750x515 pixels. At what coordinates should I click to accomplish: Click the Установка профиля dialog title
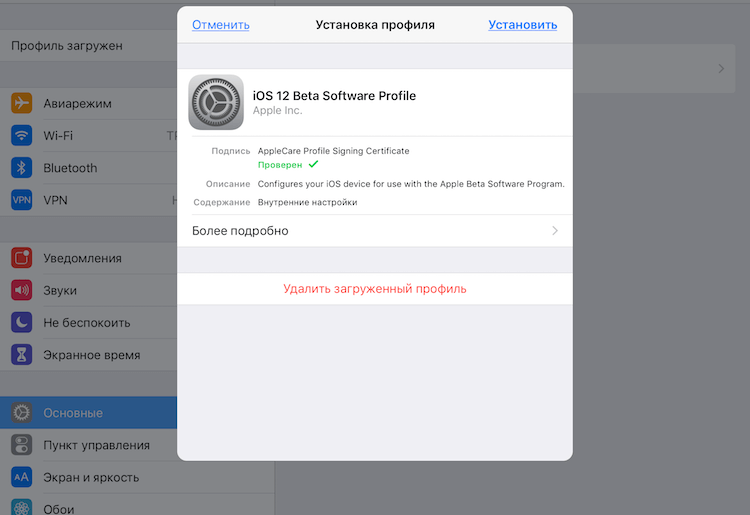click(375, 25)
